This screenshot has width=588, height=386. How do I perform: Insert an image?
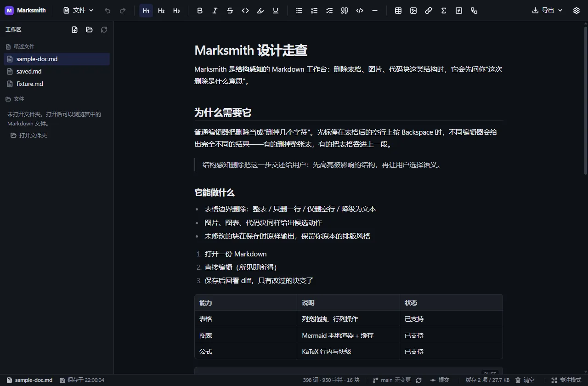[x=413, y=11]
